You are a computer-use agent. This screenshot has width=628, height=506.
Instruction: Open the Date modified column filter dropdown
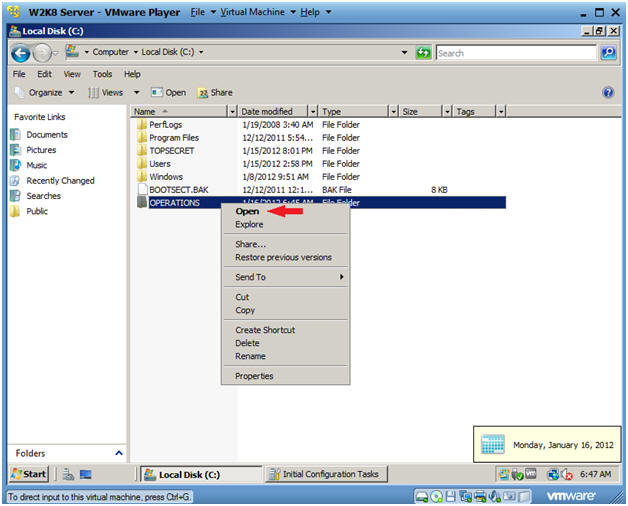[x=313, y=111]
